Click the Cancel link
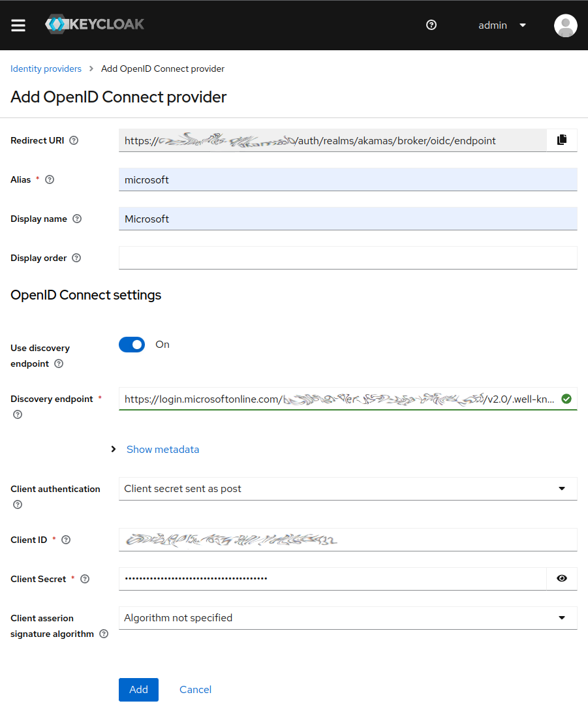588x712 pixels. point(195,690)
